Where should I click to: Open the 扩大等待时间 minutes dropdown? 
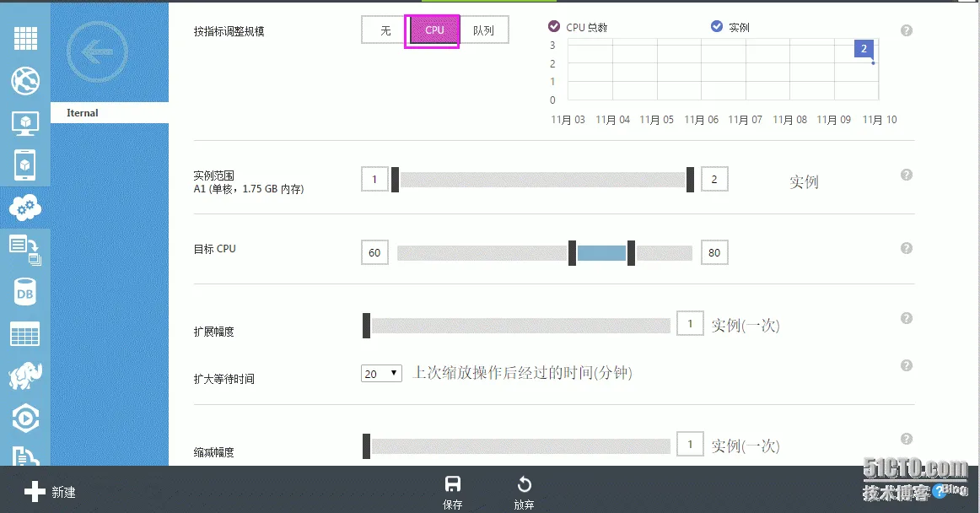click(381, 373)
